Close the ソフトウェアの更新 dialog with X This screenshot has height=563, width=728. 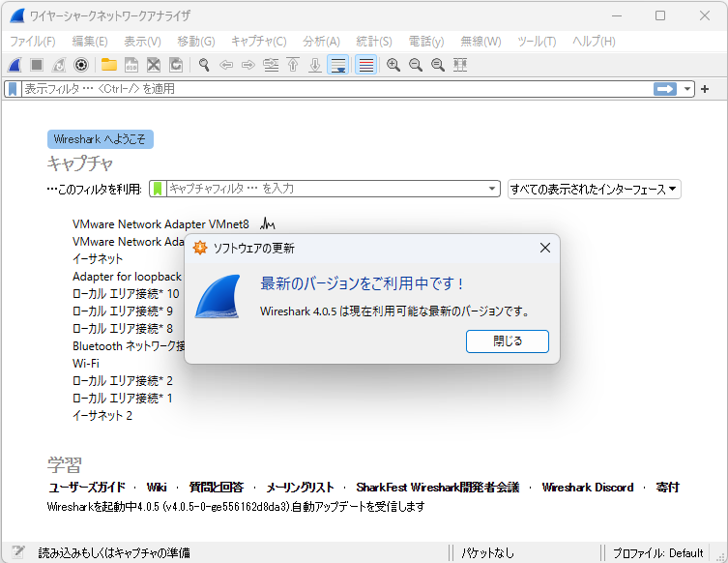point(545,248)
